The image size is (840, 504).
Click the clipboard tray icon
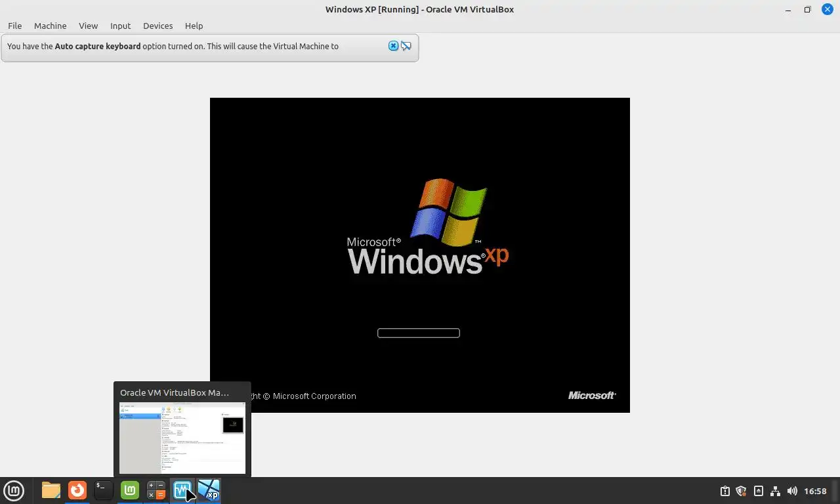pos(724,491)
